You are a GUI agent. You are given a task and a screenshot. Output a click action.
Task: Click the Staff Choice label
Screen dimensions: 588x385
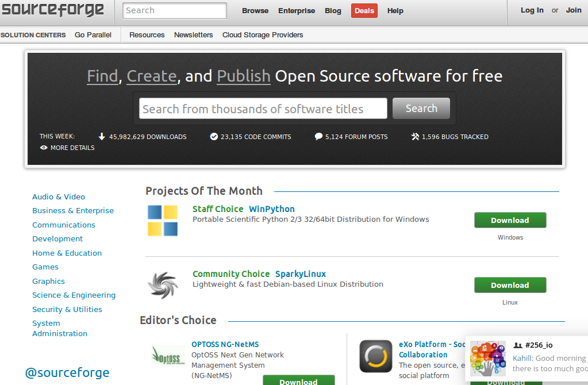tap(218, 209)
